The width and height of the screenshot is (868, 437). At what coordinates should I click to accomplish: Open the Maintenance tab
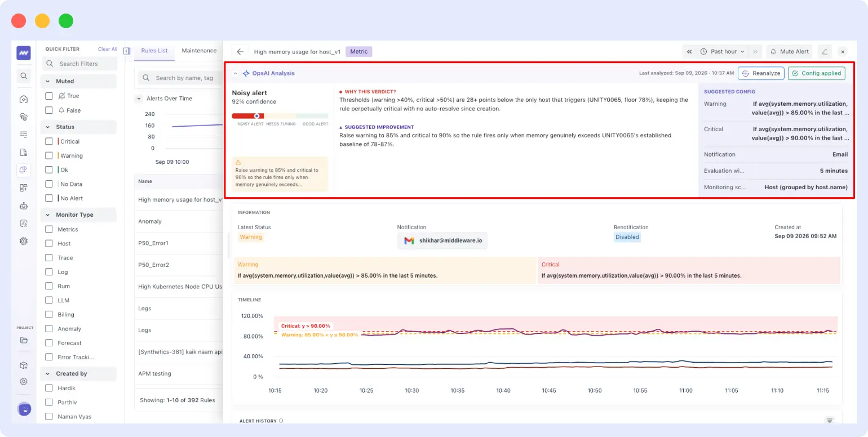[199, 51]
